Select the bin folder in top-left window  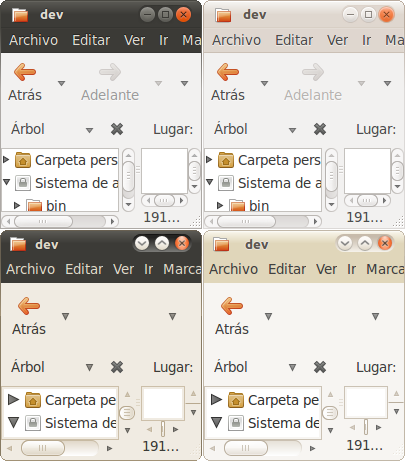[46, 206]
